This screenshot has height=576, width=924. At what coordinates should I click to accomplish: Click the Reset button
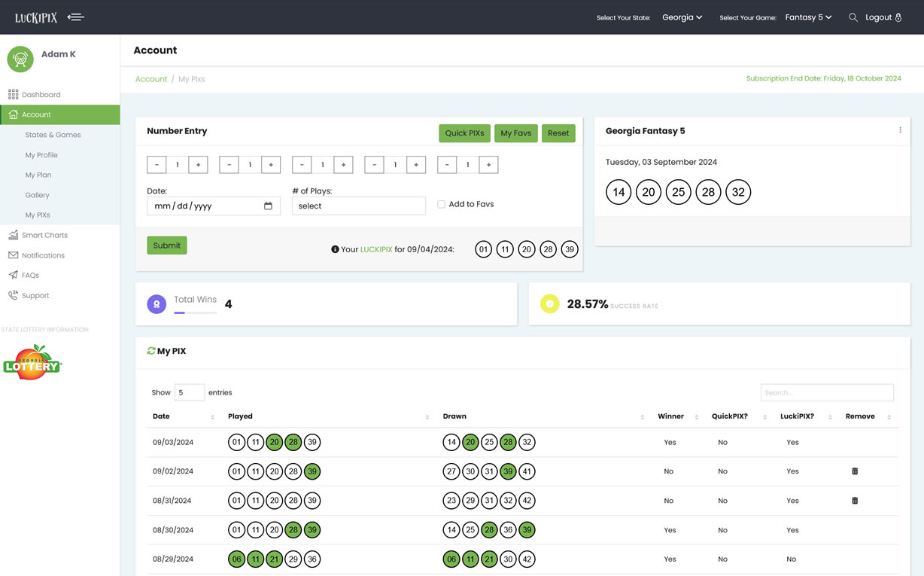(x=558, y=133)
